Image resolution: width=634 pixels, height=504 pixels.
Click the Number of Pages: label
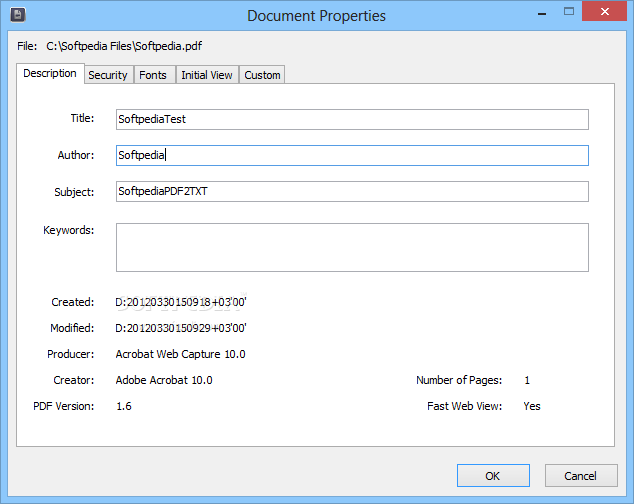[x=459, y=380]
